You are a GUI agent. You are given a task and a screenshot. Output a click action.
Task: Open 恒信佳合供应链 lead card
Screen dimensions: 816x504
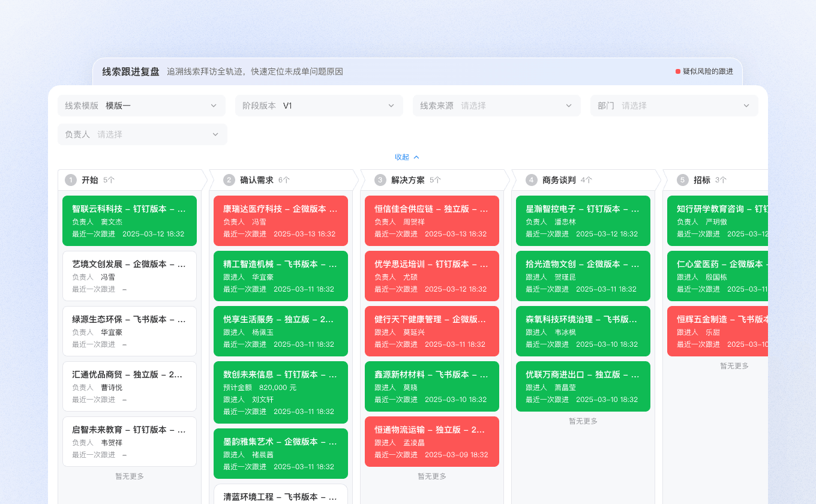[x=432, y=221]
